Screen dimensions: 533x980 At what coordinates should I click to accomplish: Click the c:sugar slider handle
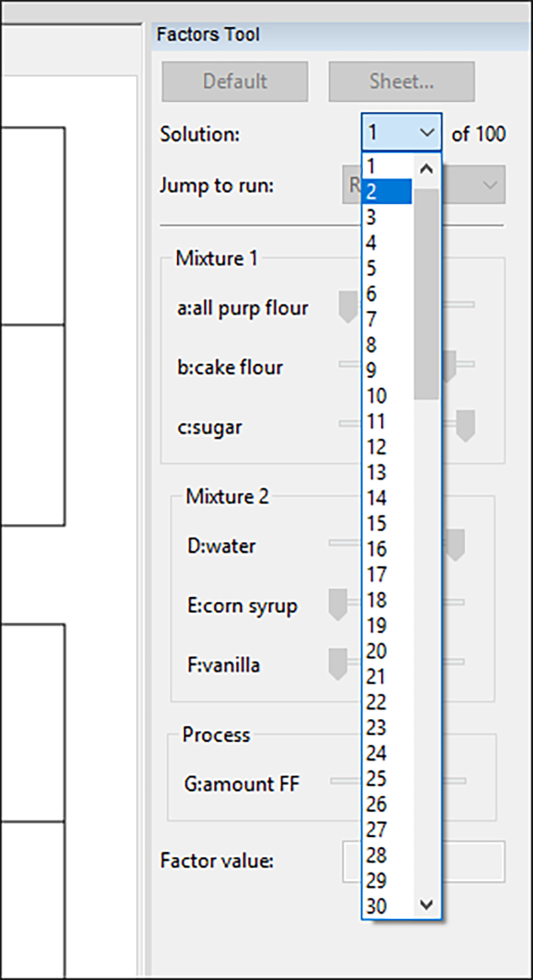[465, 425]
